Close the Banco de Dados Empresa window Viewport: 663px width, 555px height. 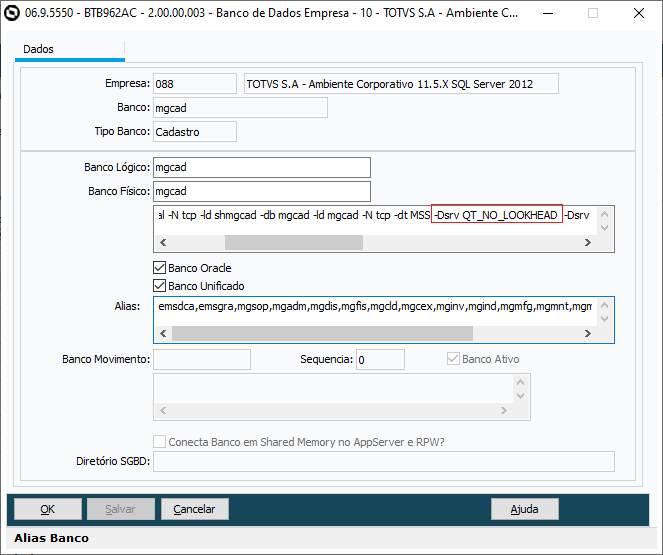(x=639, y=14)
